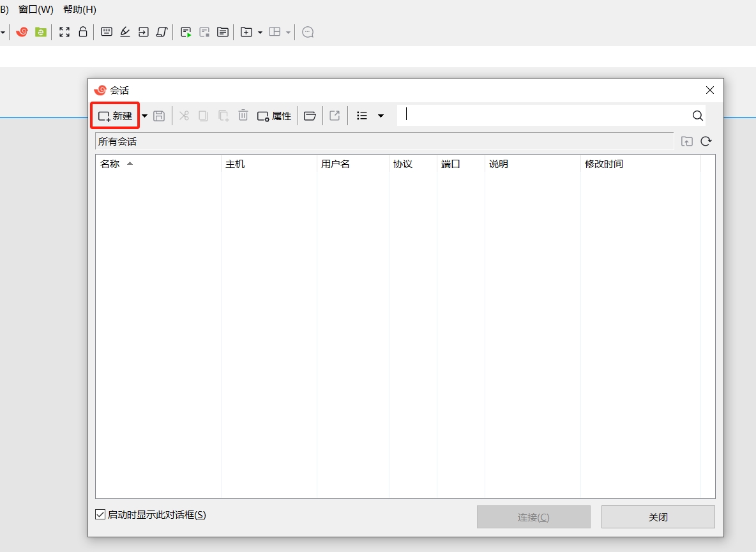Click the 新建 button

pyautogui.click(x=115, y=116)
